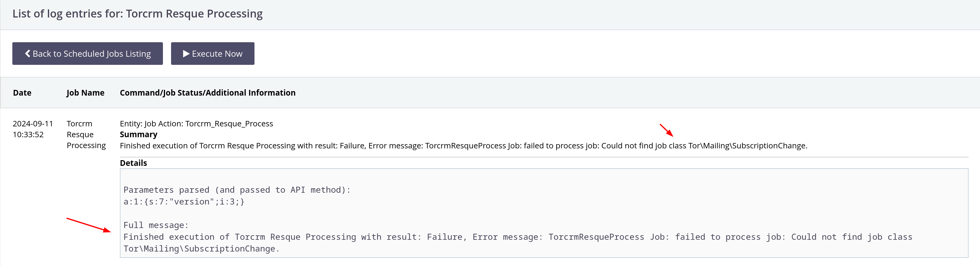Click the page heading for Torcrm Resque Processing
Viewport: 980px width, 266px height.
coord(137,14)
